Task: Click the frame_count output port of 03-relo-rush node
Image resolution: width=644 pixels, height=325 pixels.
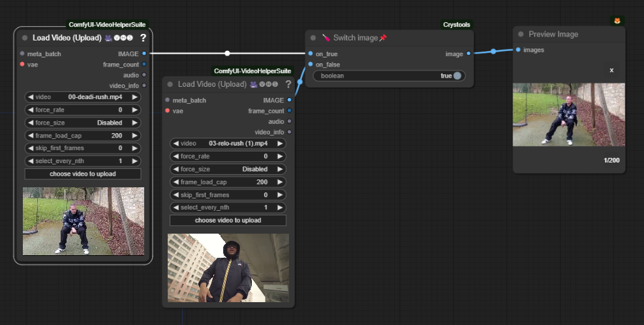Action: coord(290,110)
